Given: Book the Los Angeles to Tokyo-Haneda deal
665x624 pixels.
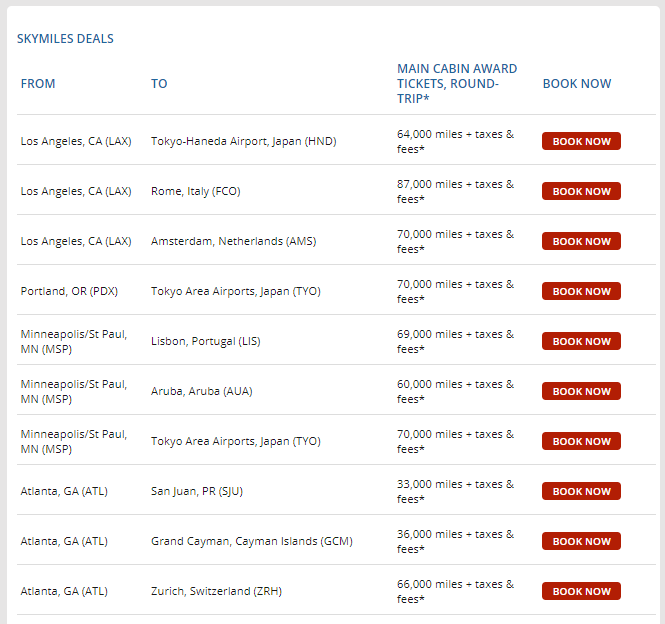Looking at the screenshot, I should (x=581, y=141).
